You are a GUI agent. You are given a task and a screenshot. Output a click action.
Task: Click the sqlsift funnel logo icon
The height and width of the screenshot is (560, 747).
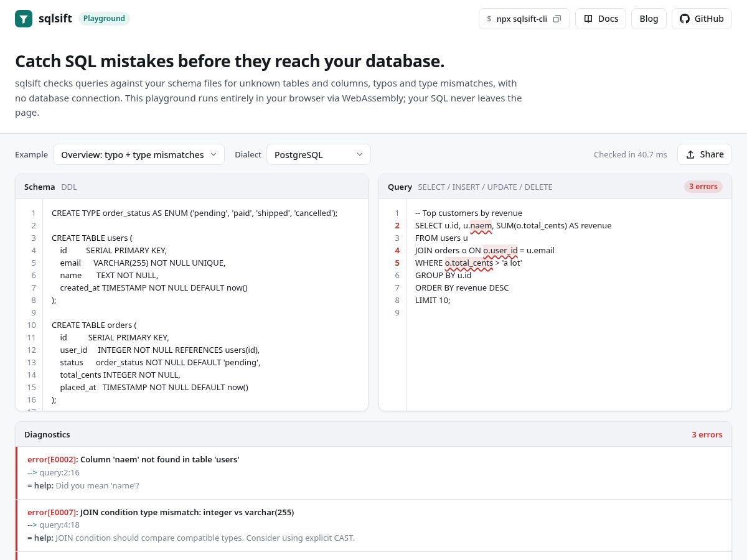pos(24,19)
